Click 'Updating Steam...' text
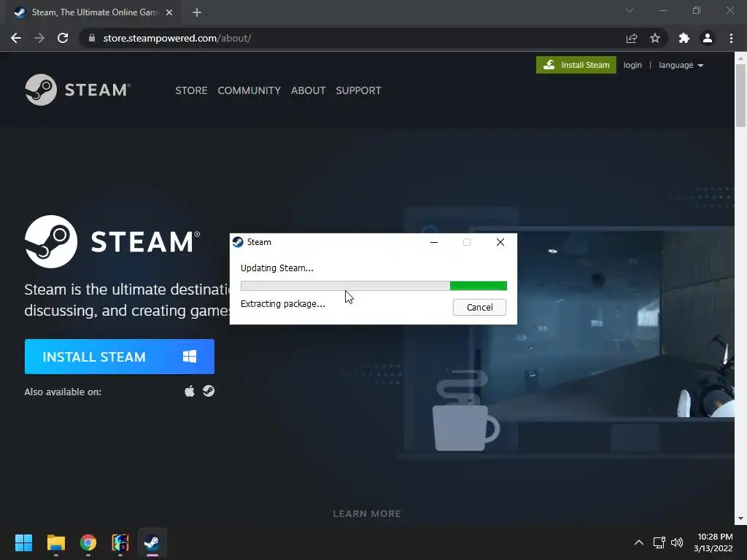The width and height of the screenshot is (747, 560). pos(276,268)
